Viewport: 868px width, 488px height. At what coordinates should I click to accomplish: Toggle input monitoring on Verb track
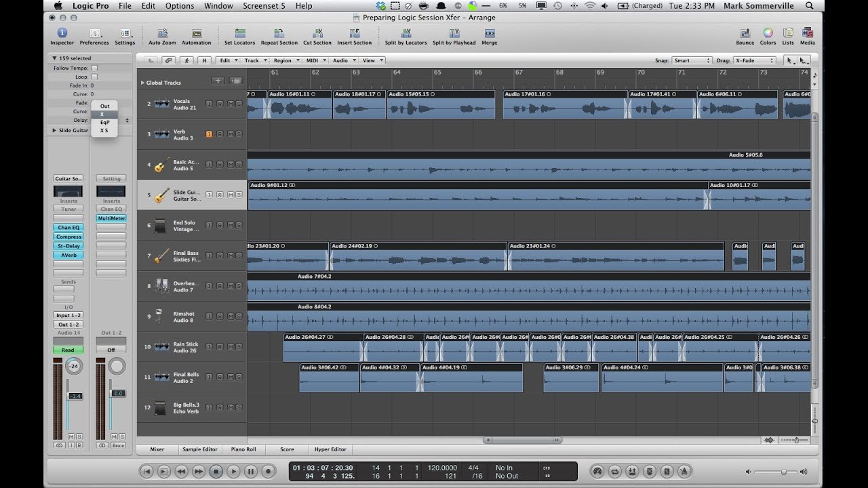tap(209, 134)
